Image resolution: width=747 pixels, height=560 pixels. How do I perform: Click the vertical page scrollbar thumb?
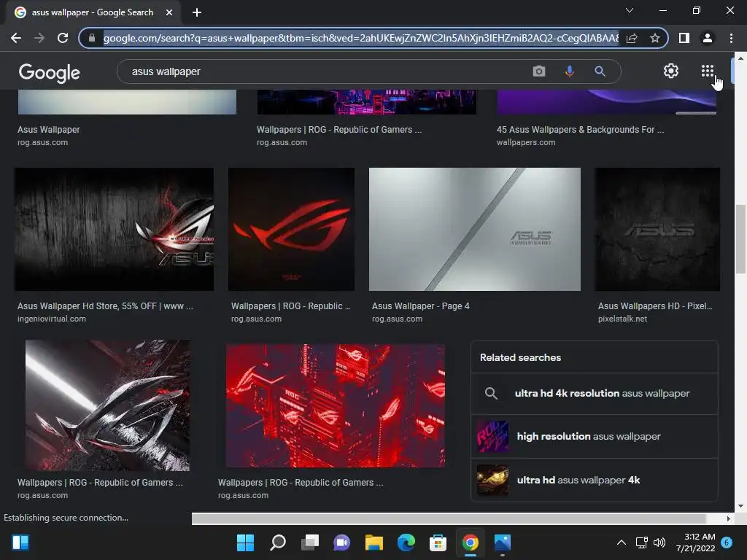(740, 239)
